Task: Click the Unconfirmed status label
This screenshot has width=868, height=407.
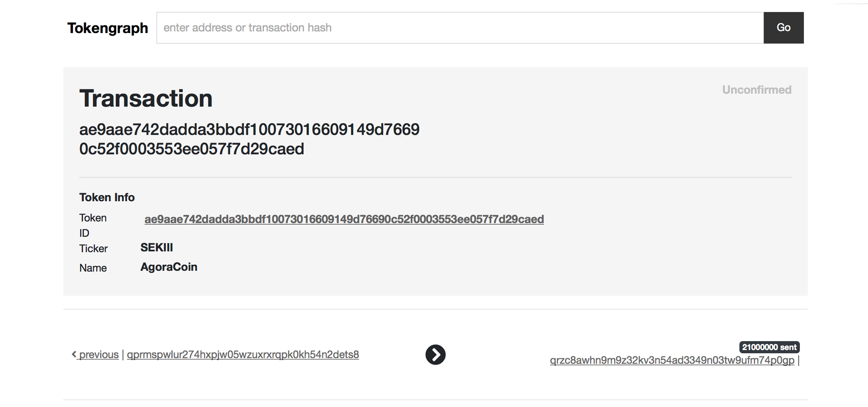Action: 757,90
